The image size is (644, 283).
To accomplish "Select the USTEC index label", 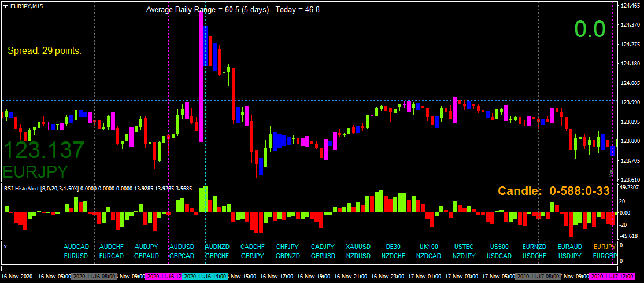I will tap(464, 247).
